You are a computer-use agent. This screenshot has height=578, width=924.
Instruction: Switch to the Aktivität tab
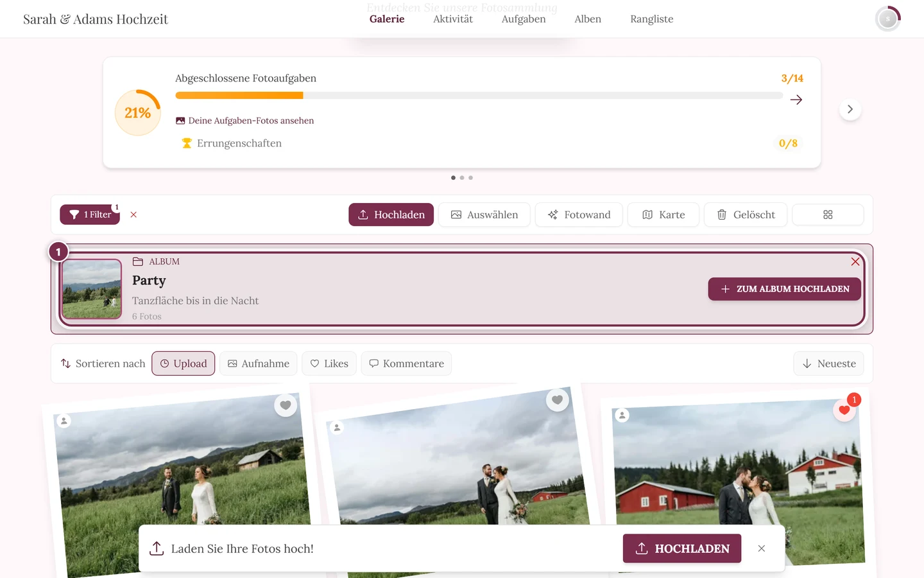(x=453, y=19)
